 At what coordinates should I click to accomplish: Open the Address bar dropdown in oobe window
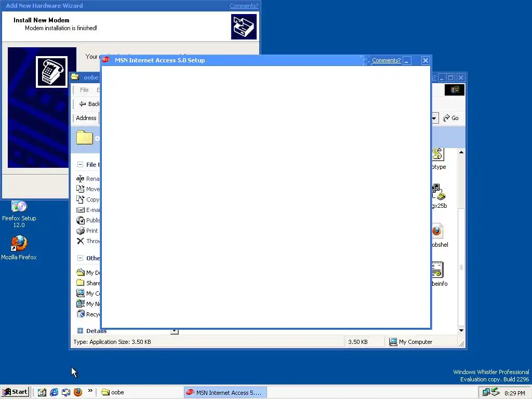pyautogui.click(x=435, y=118)
